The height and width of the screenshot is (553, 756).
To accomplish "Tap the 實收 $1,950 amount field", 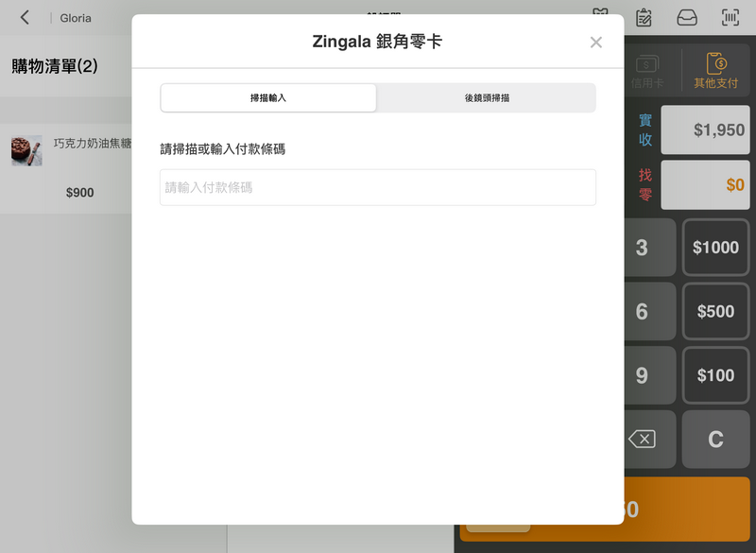I will pyautogui.click(x=705, y=130).
